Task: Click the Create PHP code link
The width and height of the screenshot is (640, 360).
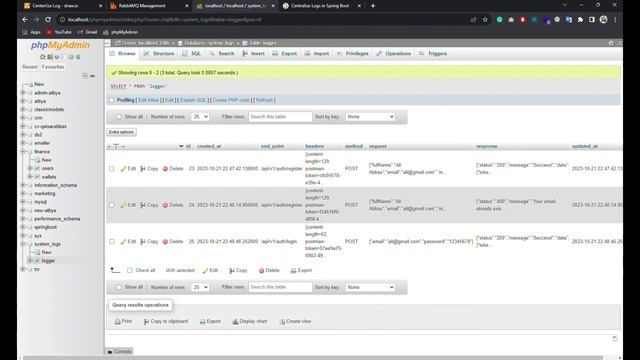Action: click(231, 100)
